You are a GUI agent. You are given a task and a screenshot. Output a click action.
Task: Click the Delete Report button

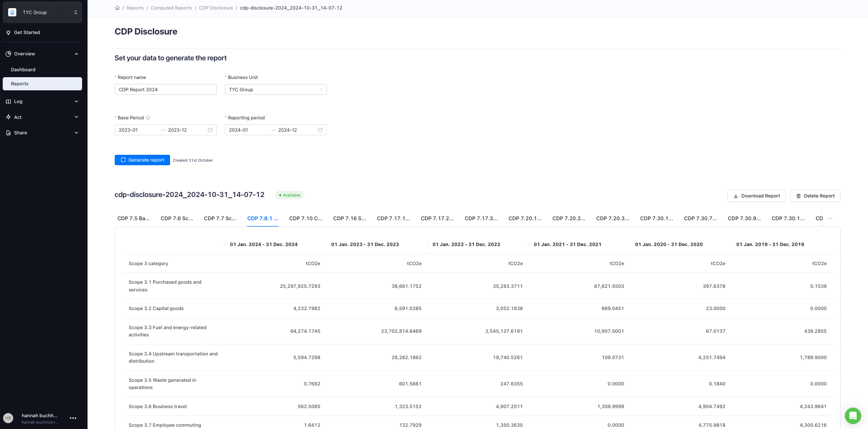(815, 196)
